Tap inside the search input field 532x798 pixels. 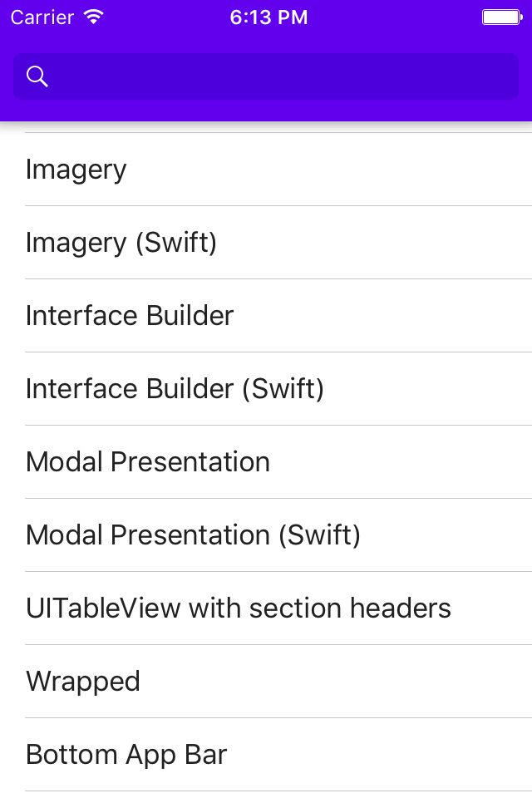tap(249, 76)
